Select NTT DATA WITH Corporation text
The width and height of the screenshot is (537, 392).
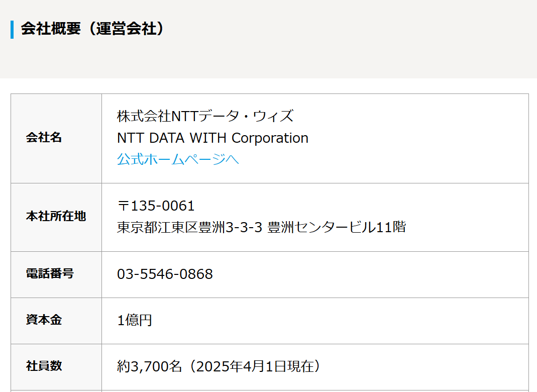pos(212,138)
